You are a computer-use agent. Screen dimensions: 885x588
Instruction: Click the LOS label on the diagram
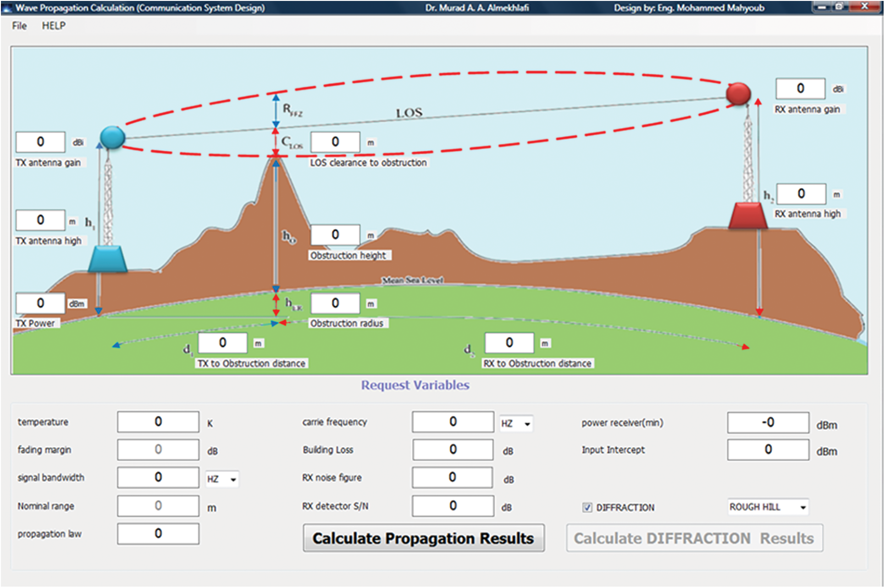(409, 113)
